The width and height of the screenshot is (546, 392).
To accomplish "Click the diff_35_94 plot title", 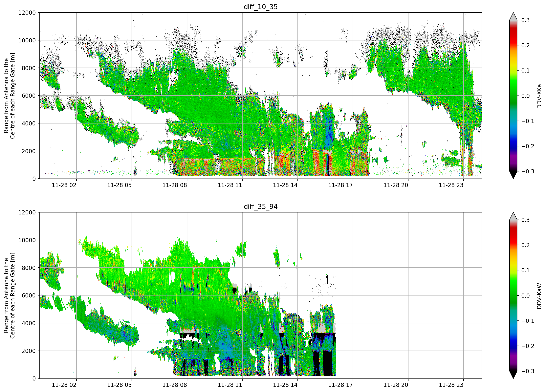I will (261, 207).
